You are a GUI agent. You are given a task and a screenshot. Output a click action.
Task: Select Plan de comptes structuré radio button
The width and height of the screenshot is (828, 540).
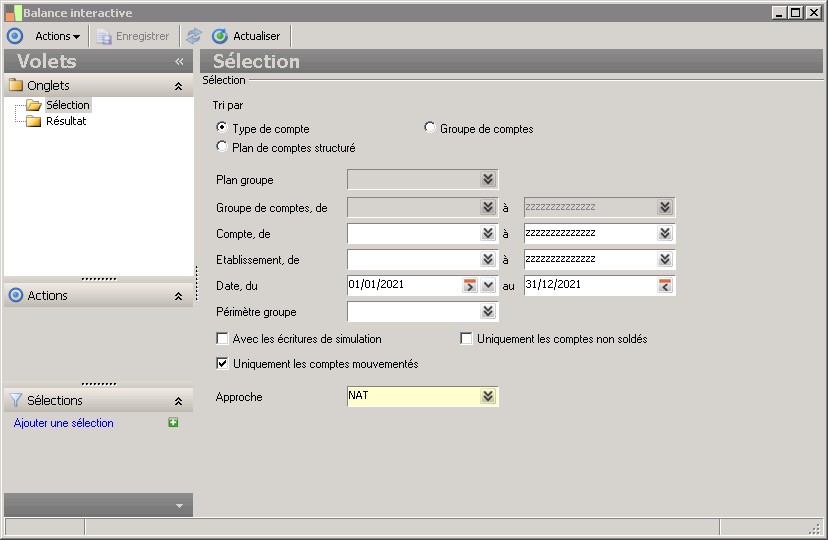coord(222,146)
